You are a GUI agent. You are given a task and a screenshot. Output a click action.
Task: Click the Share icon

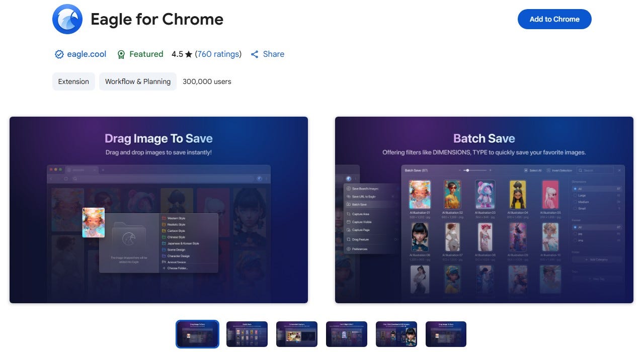tap(255, 54)
